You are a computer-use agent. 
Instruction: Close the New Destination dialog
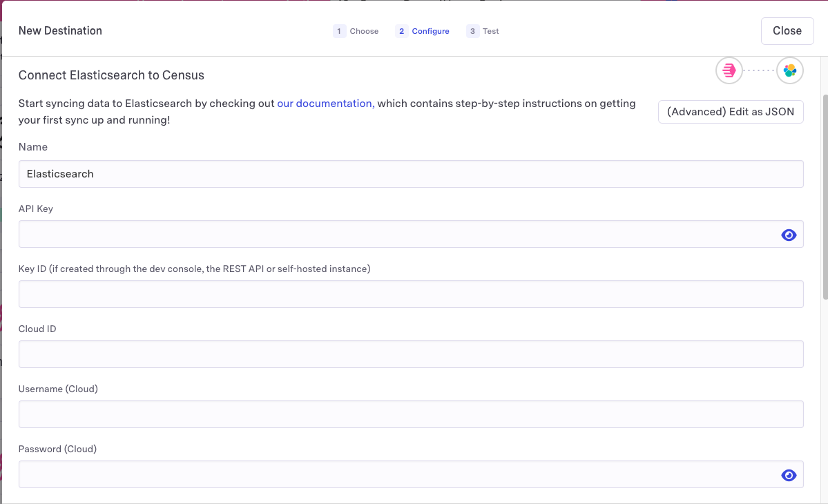[x=787, y=31]
